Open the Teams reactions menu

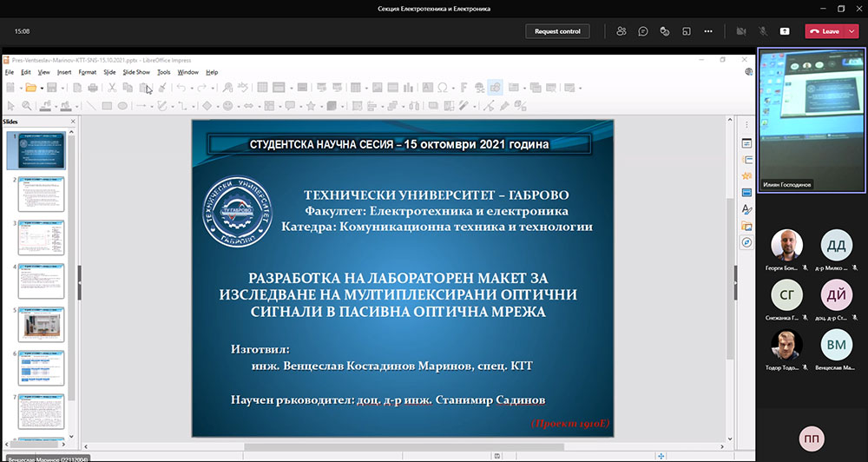point(665,31)
